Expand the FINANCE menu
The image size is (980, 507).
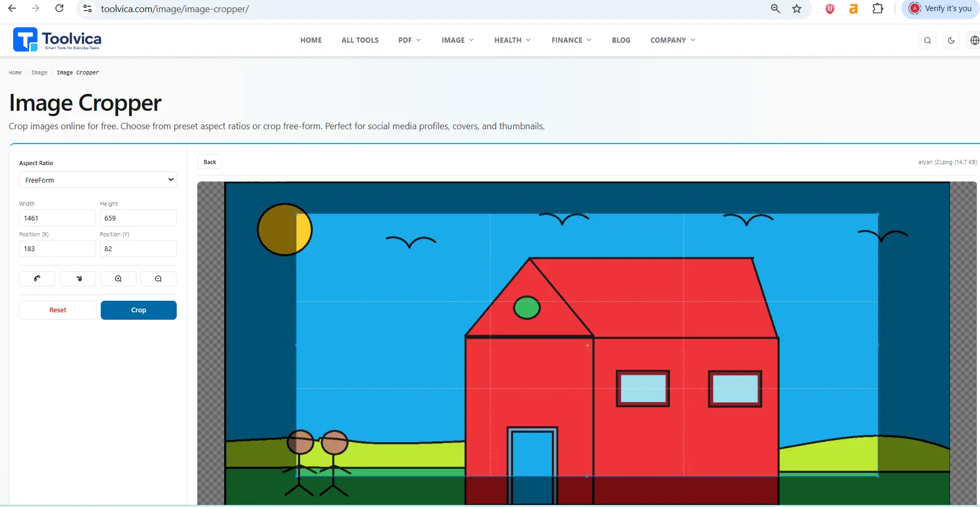point(572,40)
